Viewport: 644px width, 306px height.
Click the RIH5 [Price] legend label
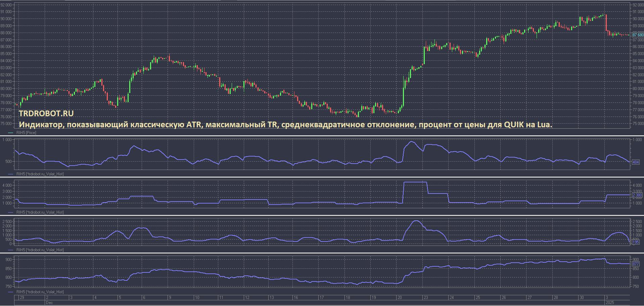tap(26, 133)
